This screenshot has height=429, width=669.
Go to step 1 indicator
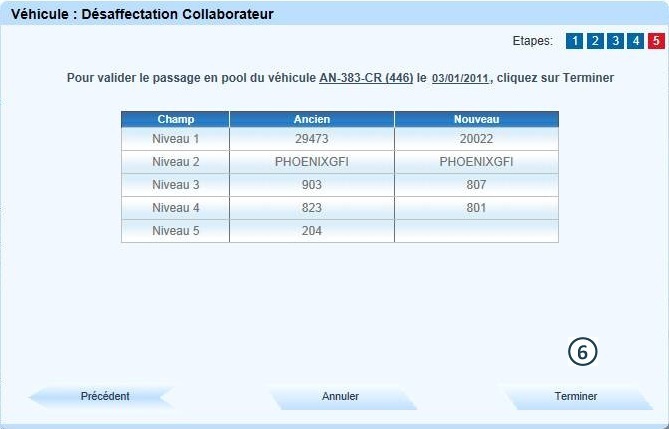(x=574, y=41)
